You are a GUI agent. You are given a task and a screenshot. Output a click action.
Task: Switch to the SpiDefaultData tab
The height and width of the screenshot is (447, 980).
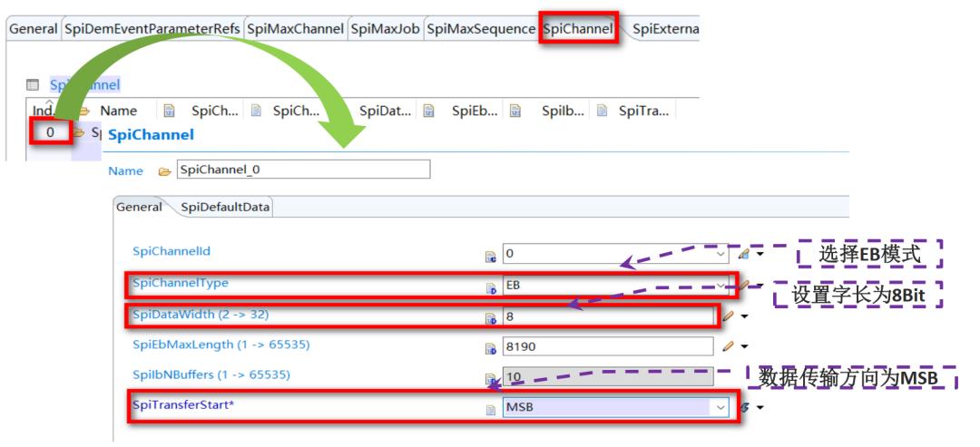tap(225, 208)
